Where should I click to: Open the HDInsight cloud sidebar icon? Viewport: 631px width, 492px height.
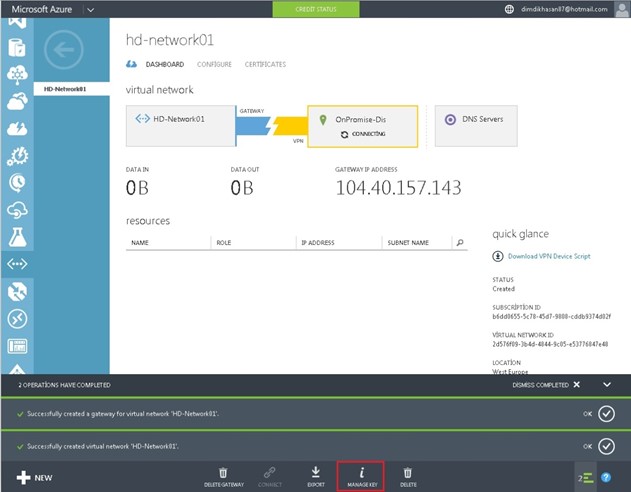click(17, 75)
